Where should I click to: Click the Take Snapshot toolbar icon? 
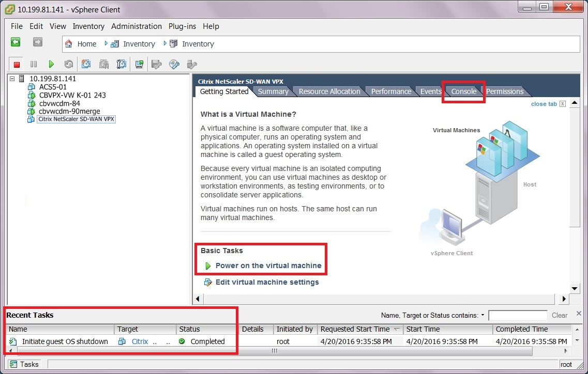[x=86, y=65]
